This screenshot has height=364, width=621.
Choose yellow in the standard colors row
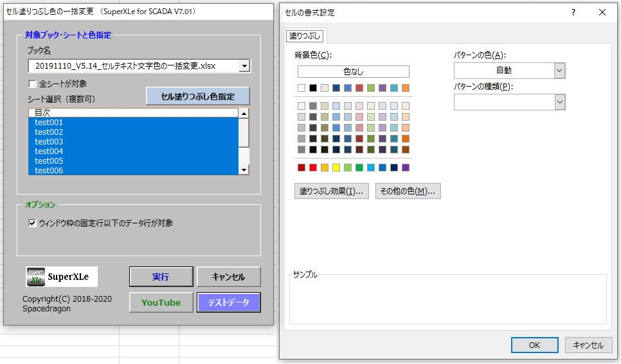pyautogui.click(x=336, y=168)
